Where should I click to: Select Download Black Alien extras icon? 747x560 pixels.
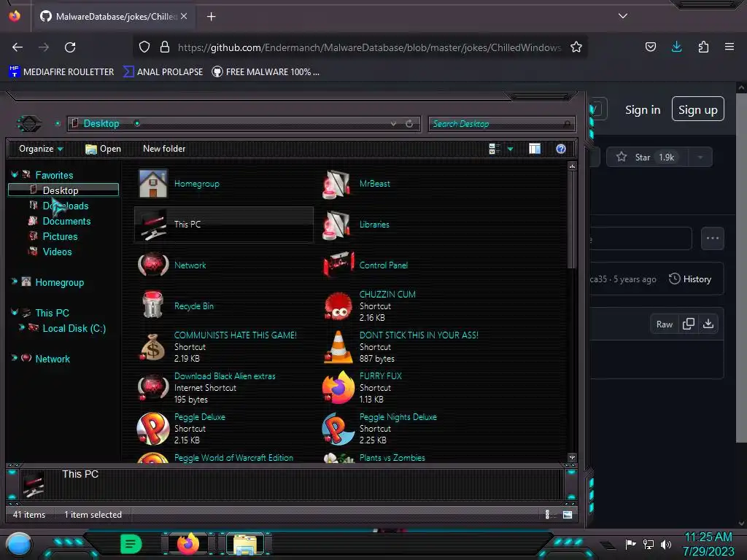pyautogui.click(x=153, y=388)
